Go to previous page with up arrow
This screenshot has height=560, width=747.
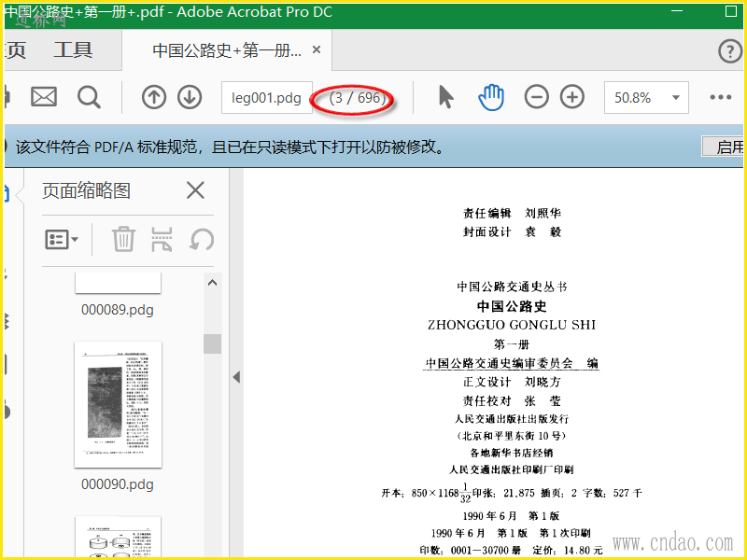(x=154, y=97)
